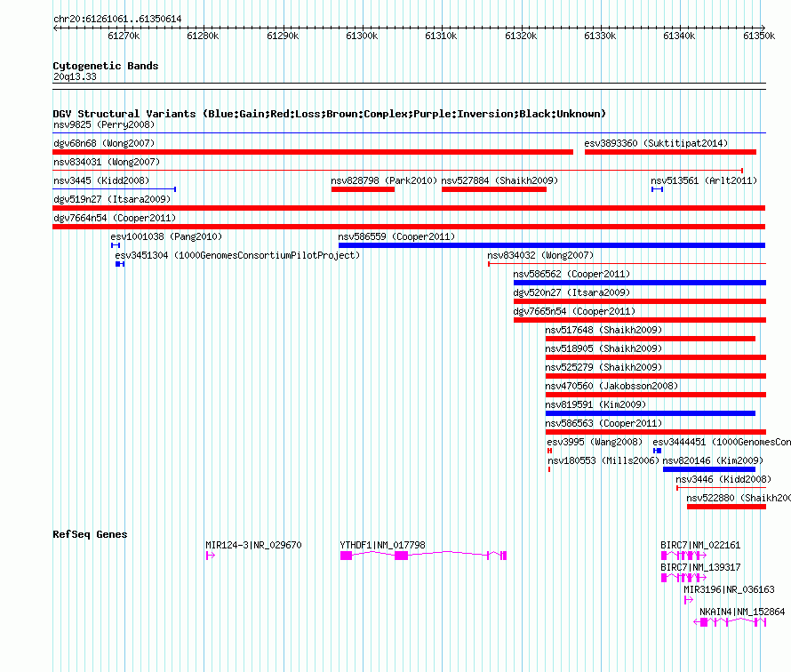The height and width of the screenshot is (672, 791).
Task: Select the dgv68n68 (Wong2007) red bar
Action: [x=313, y=152]
